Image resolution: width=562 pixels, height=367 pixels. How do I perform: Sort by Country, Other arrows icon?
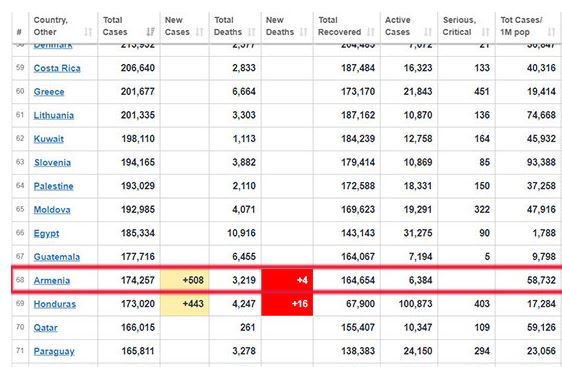tap(88, 32)
